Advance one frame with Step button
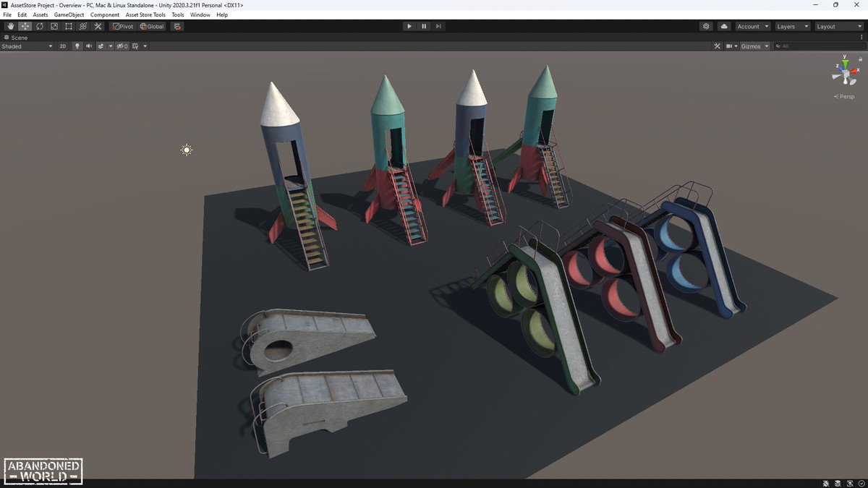The image size is (868, 488). coord(438,26)
